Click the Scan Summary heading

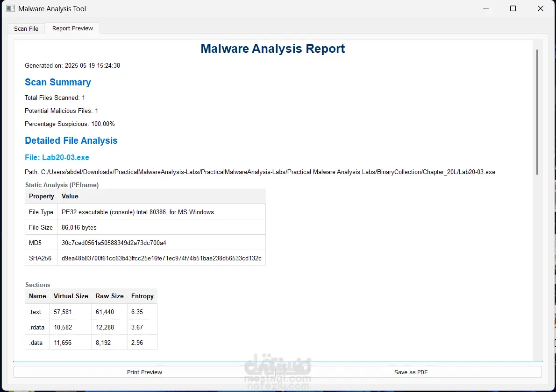[58, 82]
